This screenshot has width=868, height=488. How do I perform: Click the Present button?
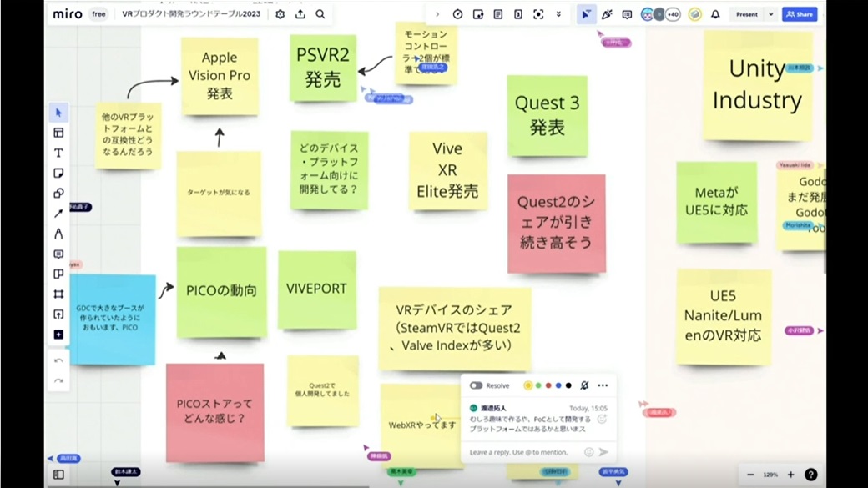click(747, 14)
